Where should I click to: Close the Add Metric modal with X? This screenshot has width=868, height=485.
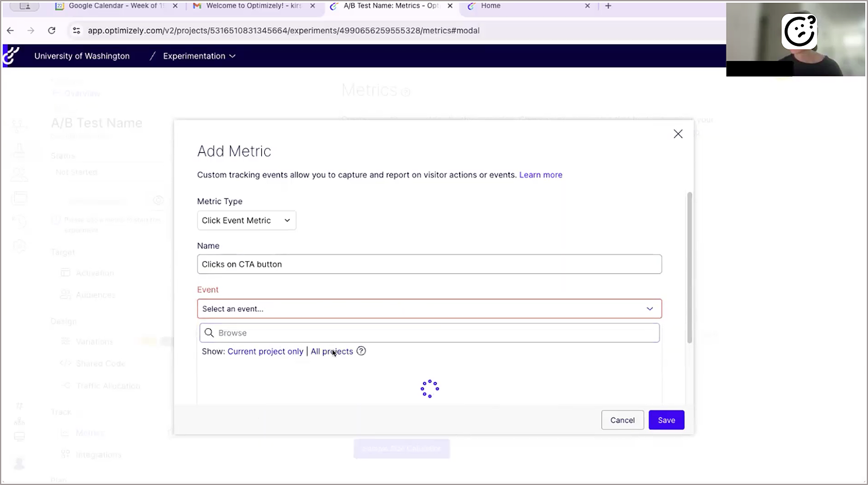click(x=678, y=134)
